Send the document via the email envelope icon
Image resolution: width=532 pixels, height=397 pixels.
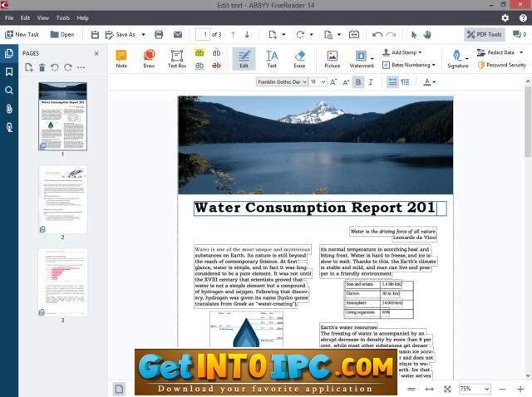(x=178, y=34)
